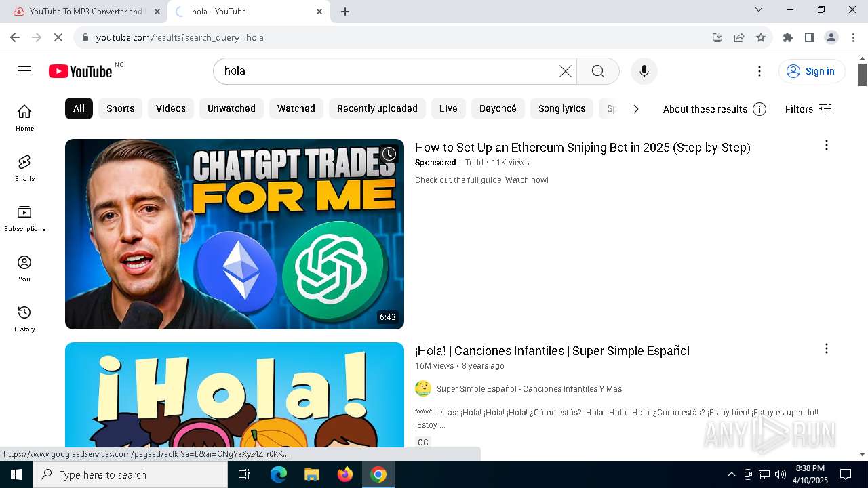Open the Windows Start menu

[16, 474]
